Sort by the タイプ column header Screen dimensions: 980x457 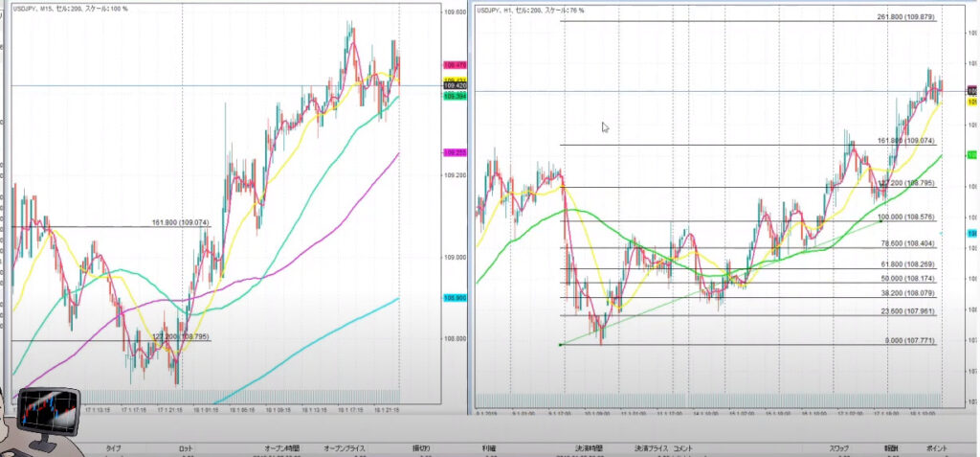114,448
